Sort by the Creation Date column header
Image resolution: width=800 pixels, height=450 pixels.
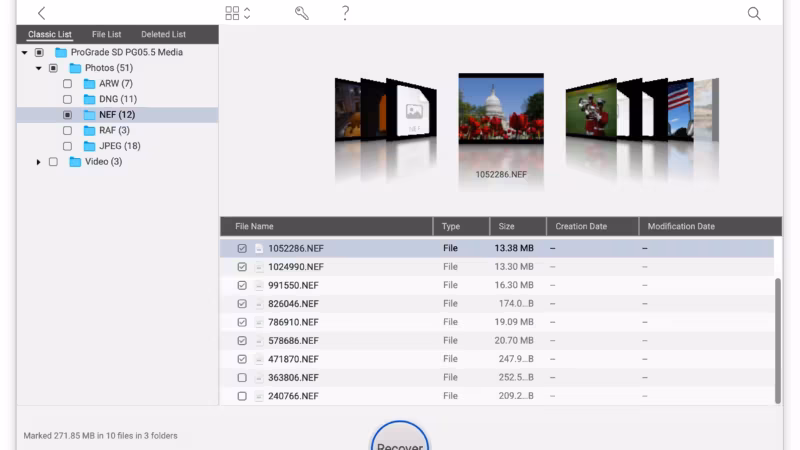592,227
